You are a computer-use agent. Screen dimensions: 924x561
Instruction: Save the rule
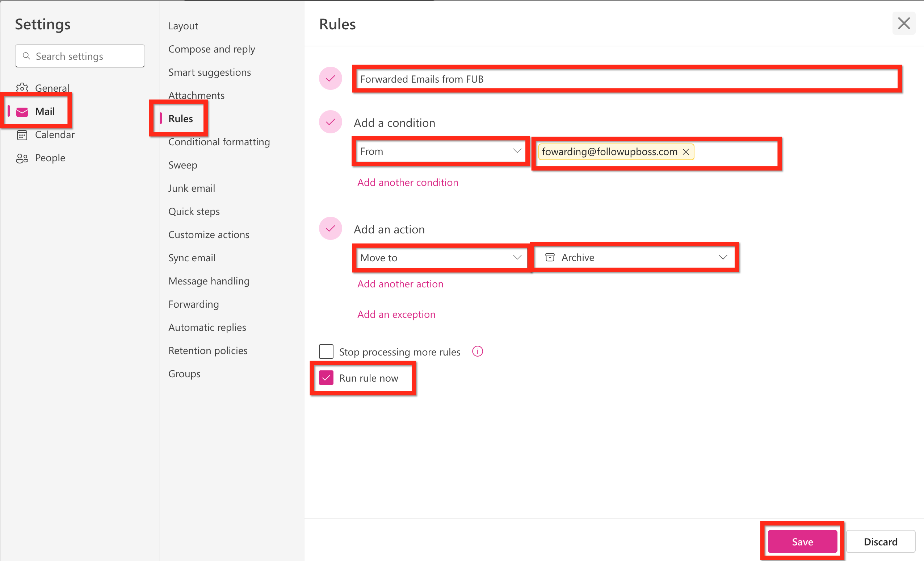802,541
